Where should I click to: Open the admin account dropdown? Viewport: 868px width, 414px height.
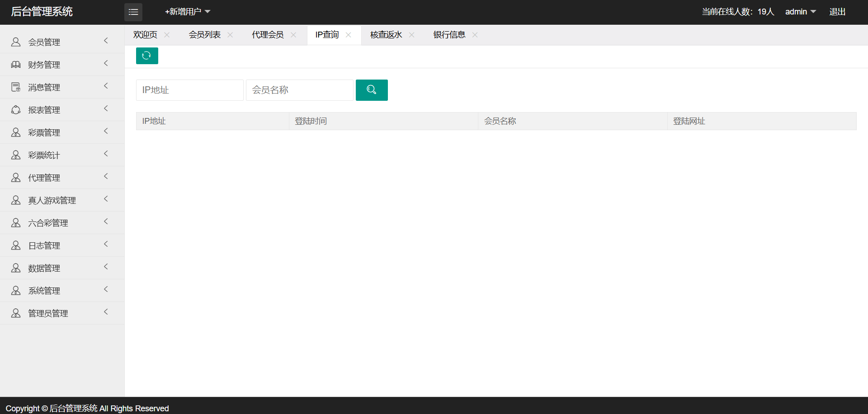pos(800,12)
